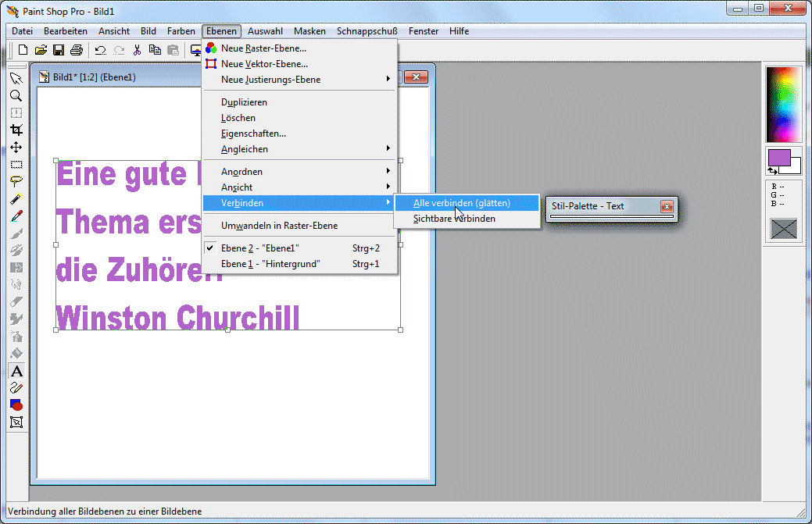Screen dimensions: 812x524
Task: Close the Stil-Palette - Text window
Action: coord(667,206)
